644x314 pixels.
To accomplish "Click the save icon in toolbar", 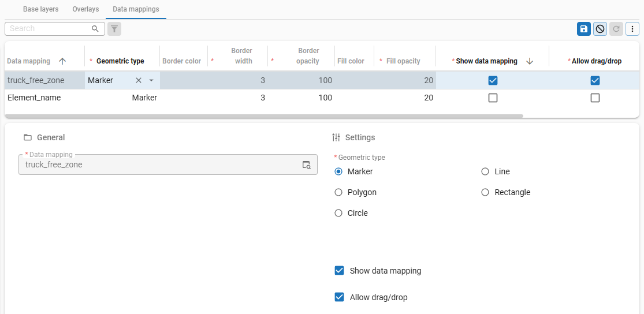I will tap(583, 29).
